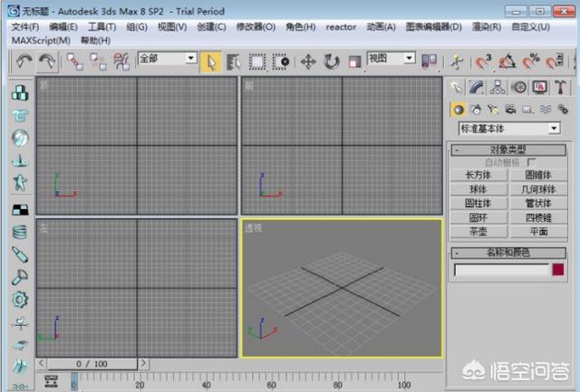Toggle the 自动栅格 checkbox
Viewport: 580px width, 392px height.
click(x=531, y=162)
